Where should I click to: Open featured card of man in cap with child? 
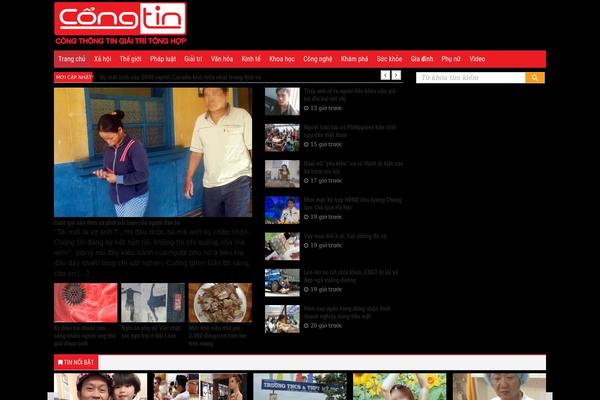(101, 387)
